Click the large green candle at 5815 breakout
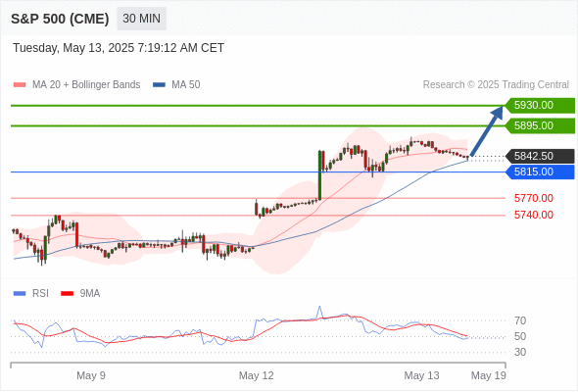The image size is (578, 392). (x=320, y=175)
